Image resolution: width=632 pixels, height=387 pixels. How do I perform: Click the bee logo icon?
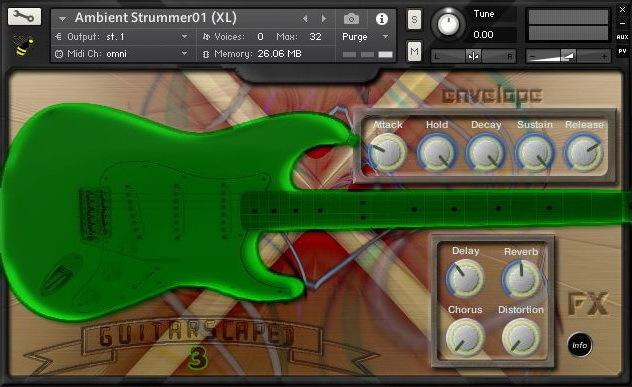coord(24,45)
